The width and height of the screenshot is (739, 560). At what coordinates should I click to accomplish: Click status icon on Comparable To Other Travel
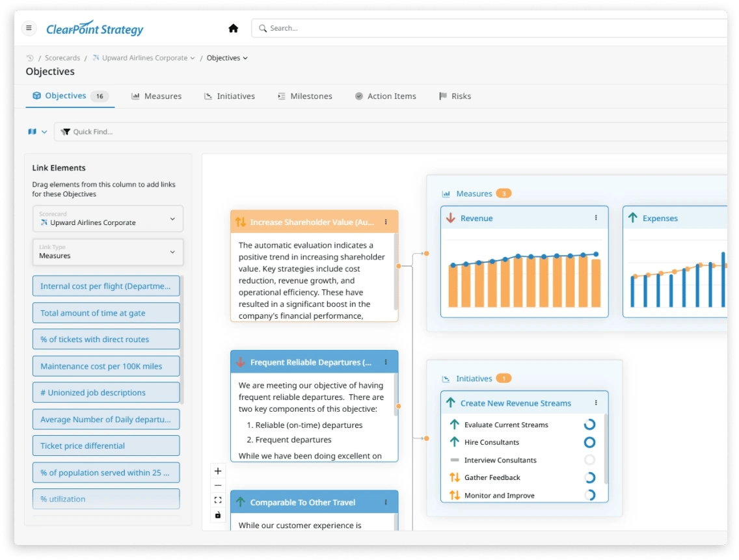click(240, 502)
